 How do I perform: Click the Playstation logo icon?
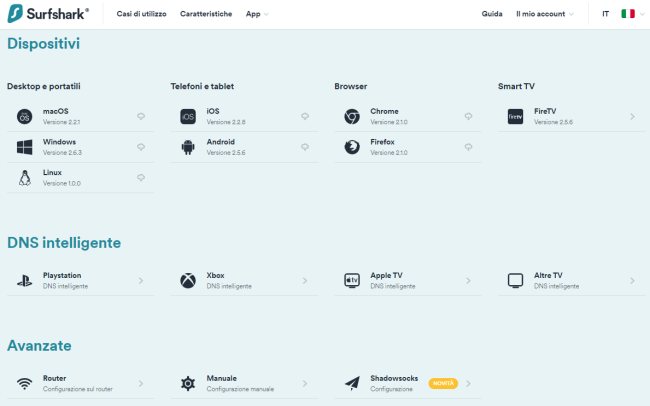[24, 281]
